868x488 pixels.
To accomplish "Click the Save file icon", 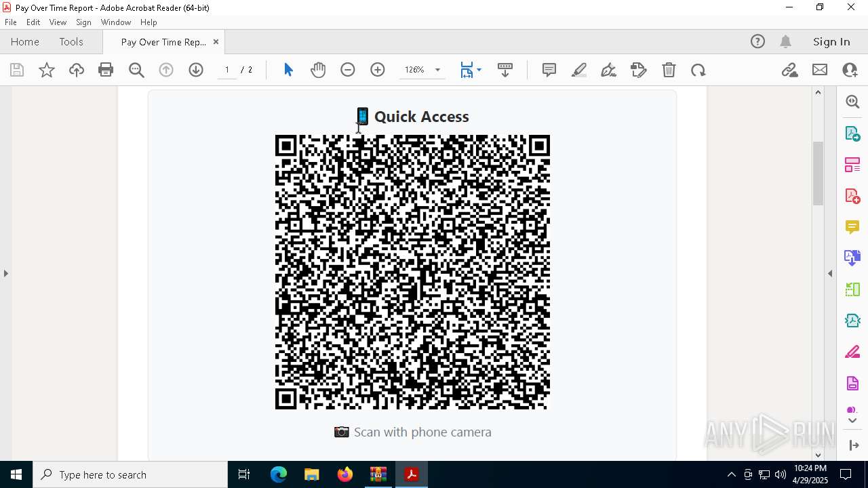I will (x=17, y=70).
